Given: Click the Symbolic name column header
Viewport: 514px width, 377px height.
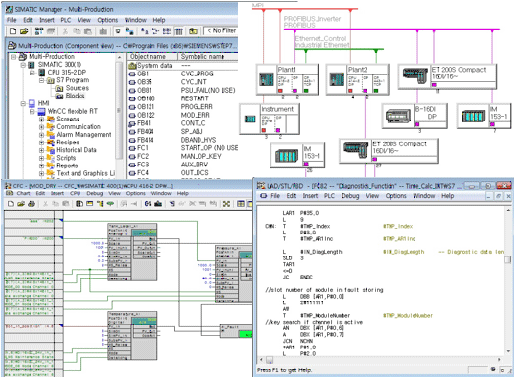Looking at the screenshot, I should point(207,57).
